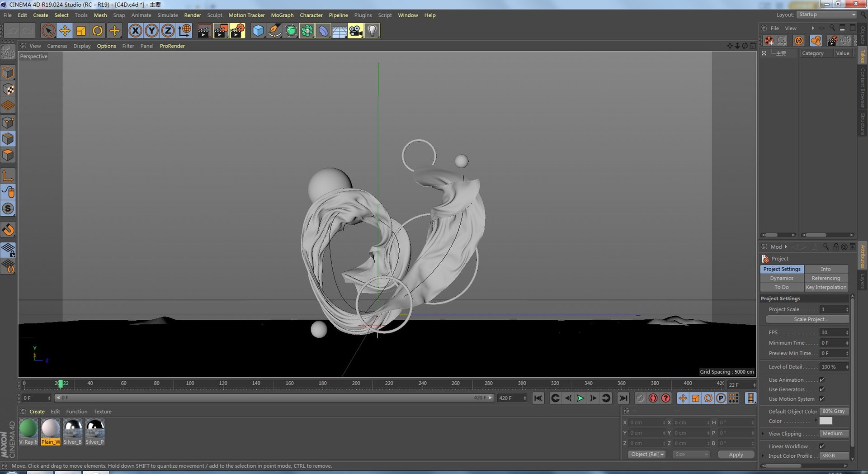Switch to Key Interpolation tab
868x474 pixels.
point(826,287)
